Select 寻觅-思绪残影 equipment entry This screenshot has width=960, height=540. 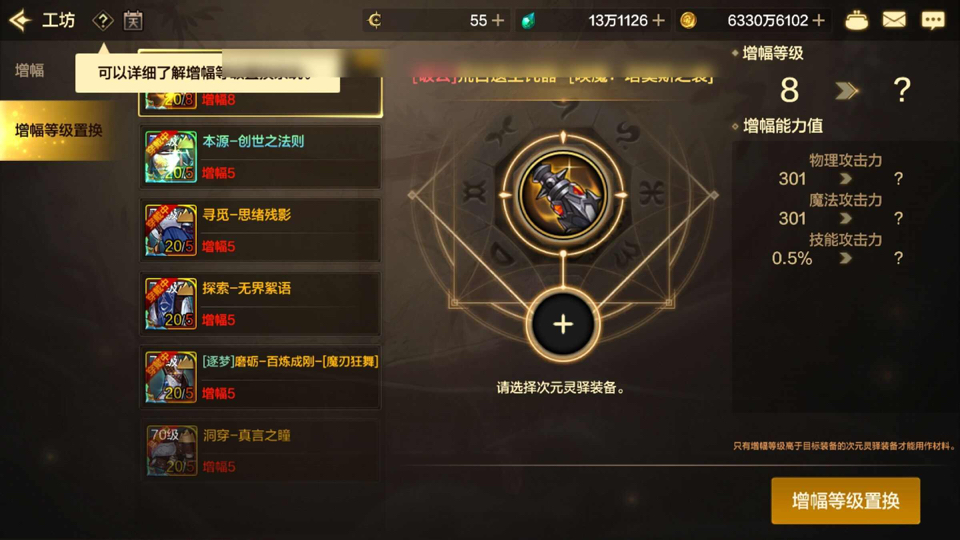261,230
